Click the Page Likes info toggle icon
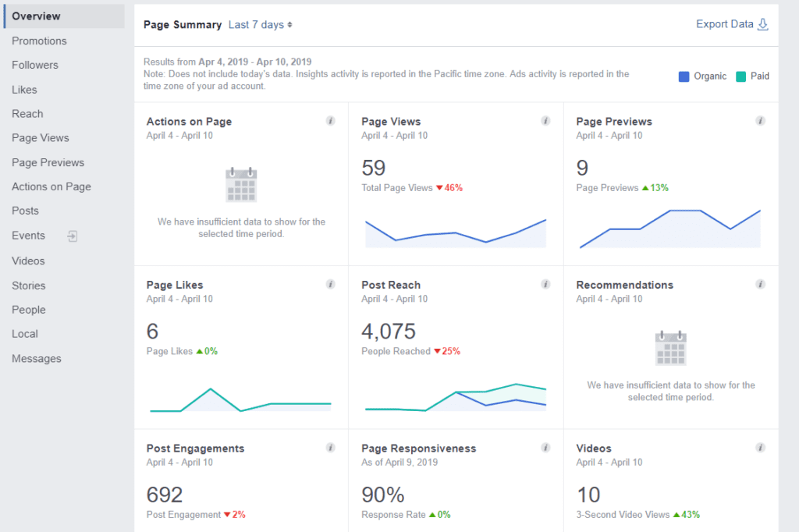 coord(330,285)
